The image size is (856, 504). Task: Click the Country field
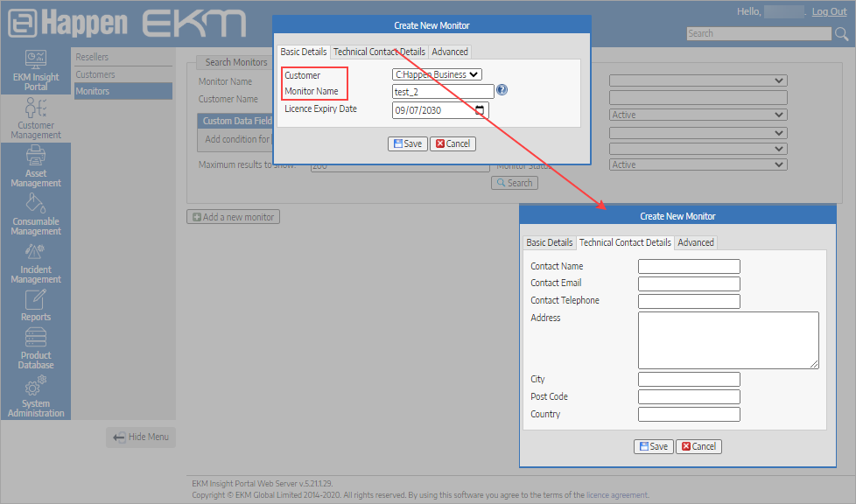(x=689, y=414)
